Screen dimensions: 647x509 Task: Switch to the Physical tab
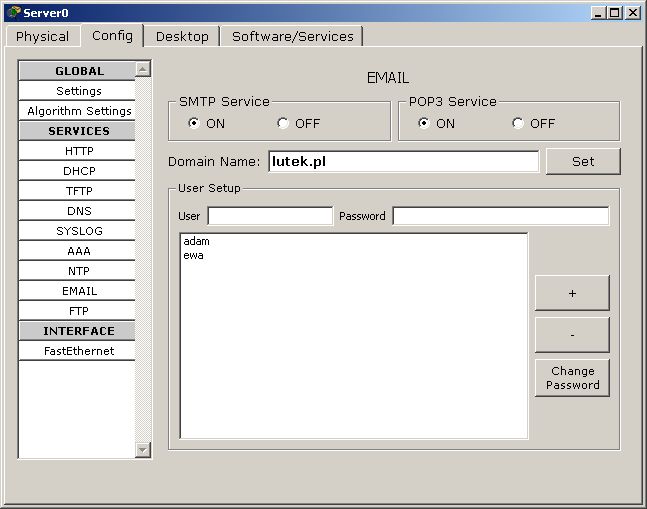[43, 37]
